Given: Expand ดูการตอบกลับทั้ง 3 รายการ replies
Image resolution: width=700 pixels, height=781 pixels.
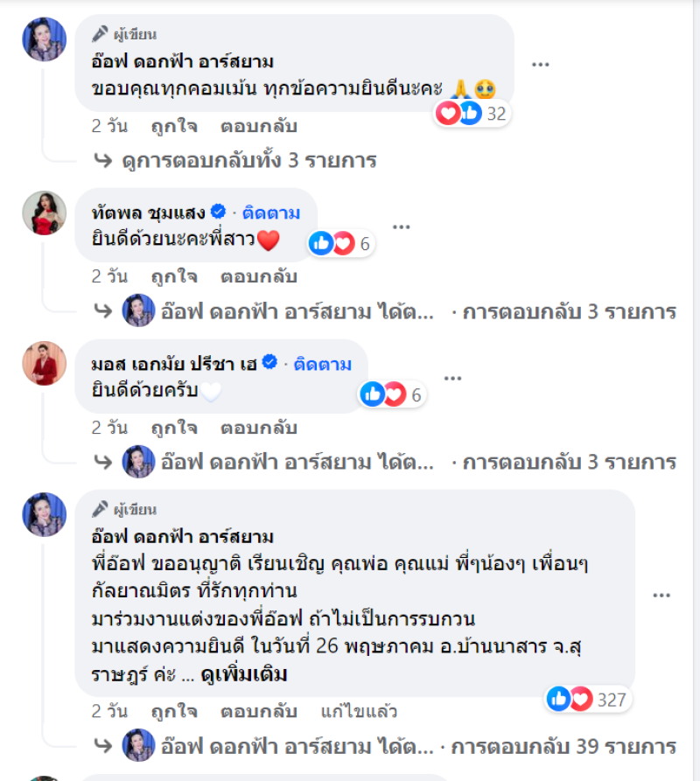Looking at the screenshot, I should tap(238, 160).
